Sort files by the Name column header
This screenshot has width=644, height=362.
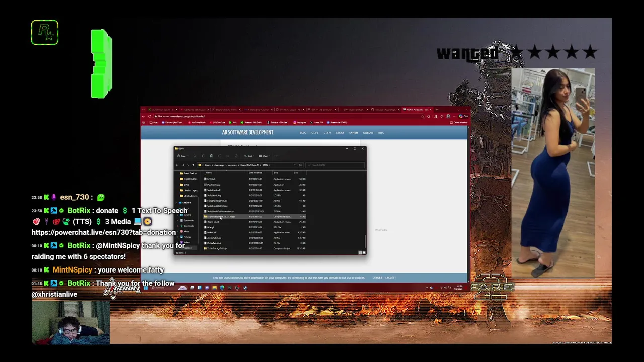pos(209,173)
